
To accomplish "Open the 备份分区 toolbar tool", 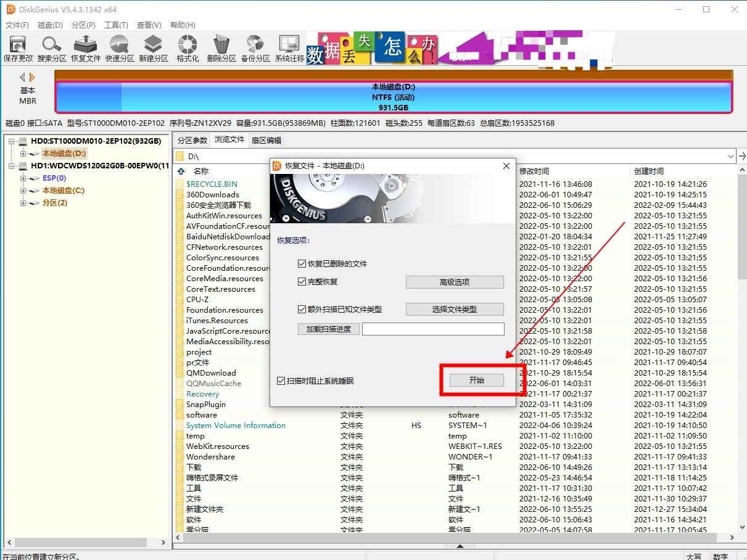I will [x=255, y=45].
